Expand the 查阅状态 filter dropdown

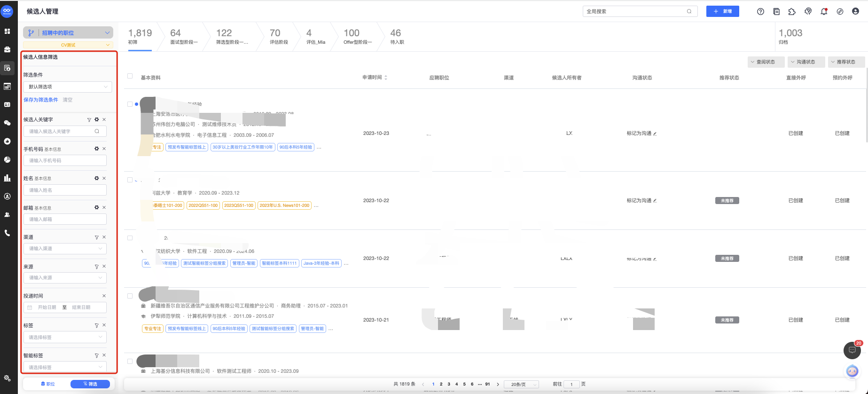(766, 62)
